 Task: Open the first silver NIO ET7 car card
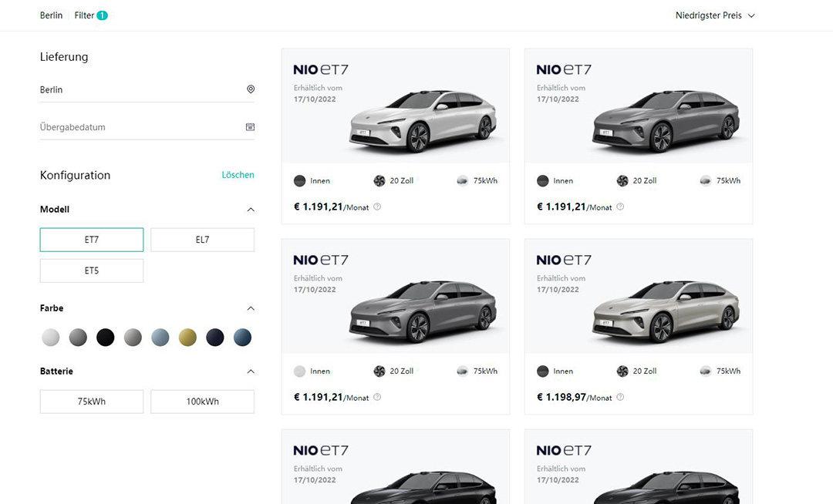(395, 116)
